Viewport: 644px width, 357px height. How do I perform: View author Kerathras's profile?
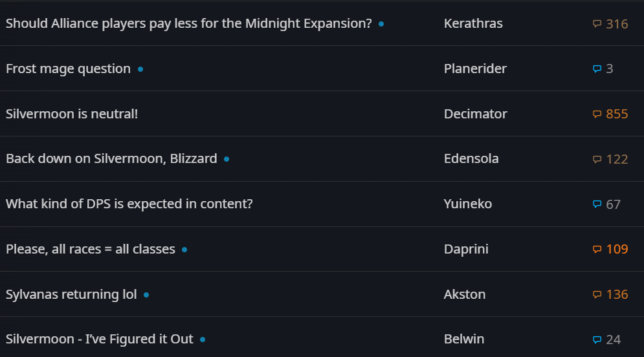473,24
